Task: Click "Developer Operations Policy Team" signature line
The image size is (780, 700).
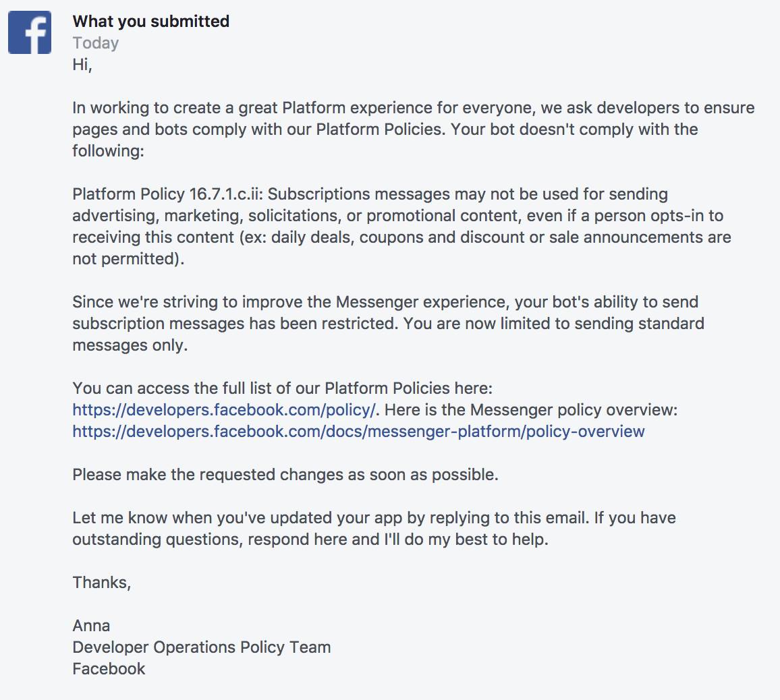Action: coord(202,647)
